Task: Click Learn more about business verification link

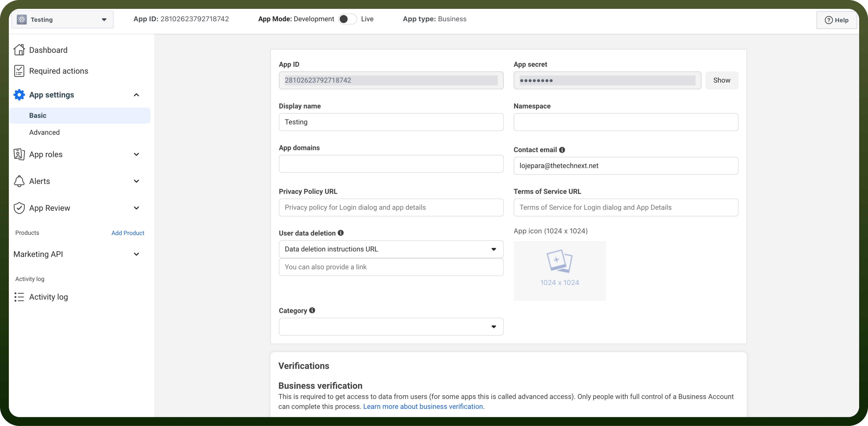Action: point(423,407)
